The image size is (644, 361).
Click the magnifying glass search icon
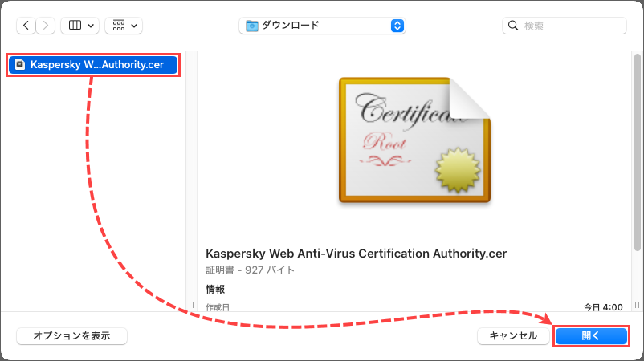point(513,26)
